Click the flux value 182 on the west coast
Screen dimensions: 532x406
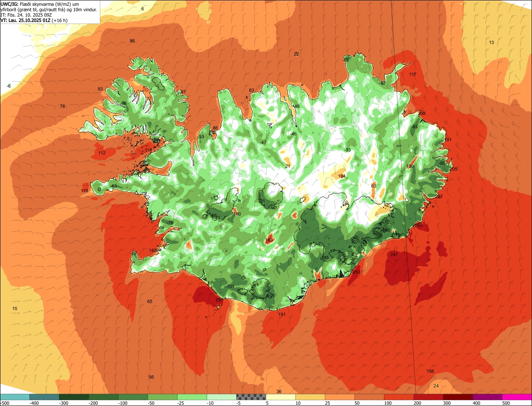pyautogui.click(x=153, y=250)
